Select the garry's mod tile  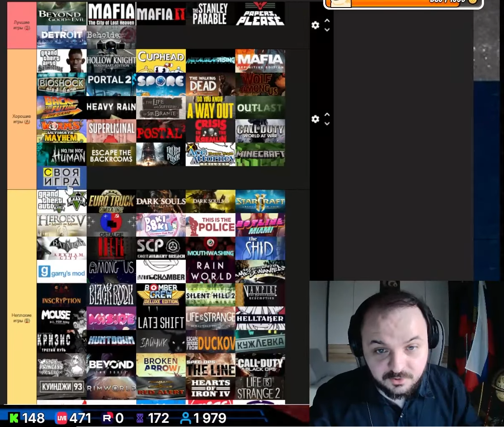[x=62, y=272]
